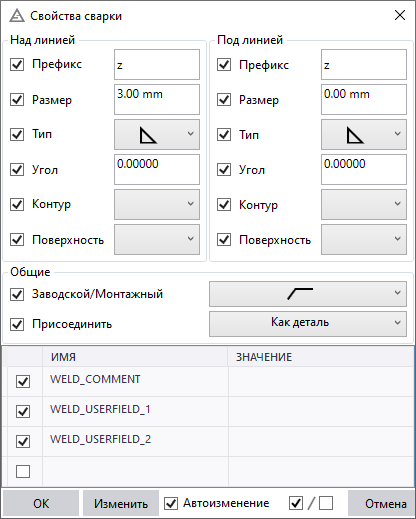The image size is (416, 519).
Task: Toggle the Префикс checkbox above the line
Action: tap(17, 64)
